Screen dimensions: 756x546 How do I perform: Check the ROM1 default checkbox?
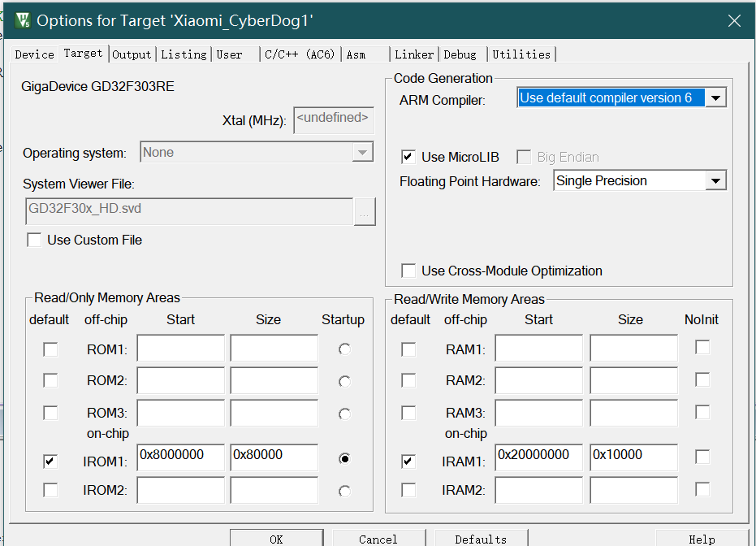(50, 349)
